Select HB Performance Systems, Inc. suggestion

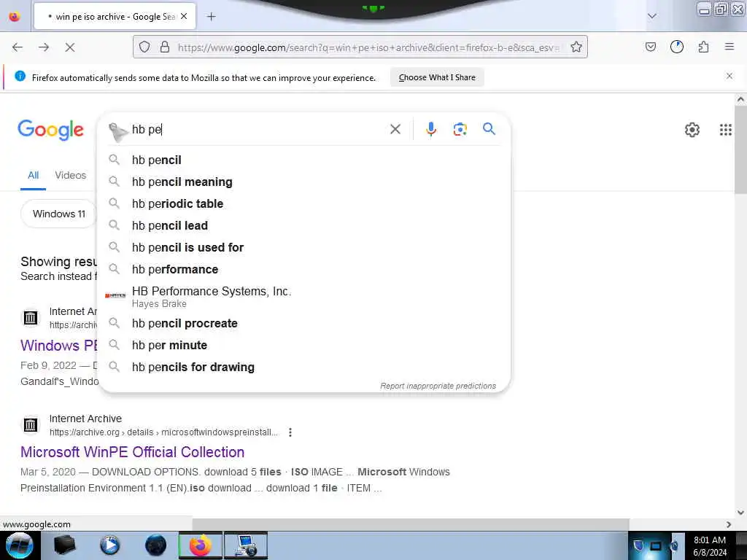304,297
